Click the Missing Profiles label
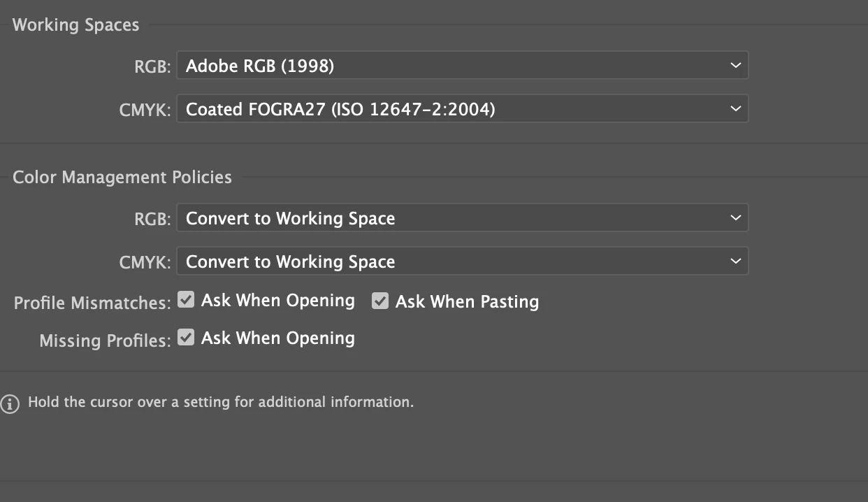Screen dimensions: 868x502 point(105,341)
